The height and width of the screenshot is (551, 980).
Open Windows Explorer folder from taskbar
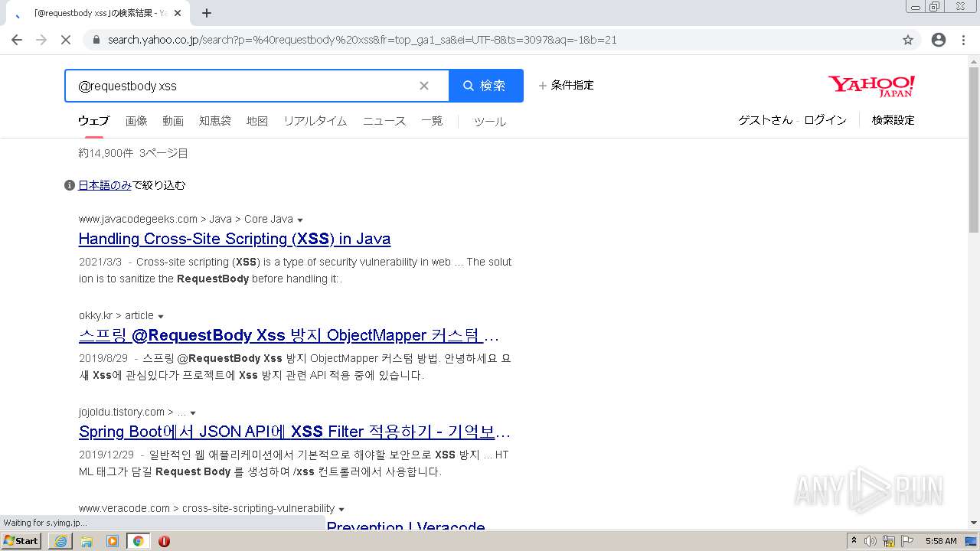click(87, 541)
